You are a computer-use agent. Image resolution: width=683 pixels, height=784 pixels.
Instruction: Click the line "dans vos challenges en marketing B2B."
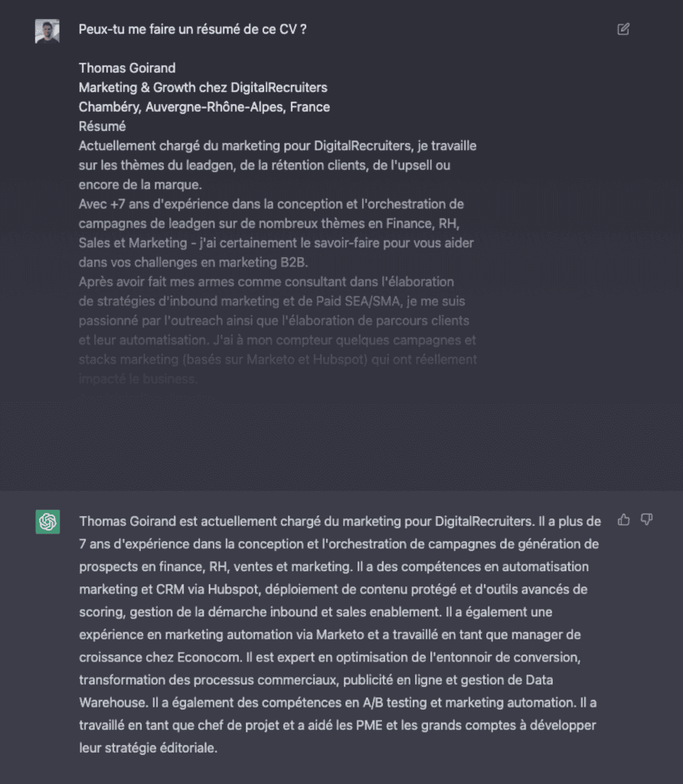[190, 263]
